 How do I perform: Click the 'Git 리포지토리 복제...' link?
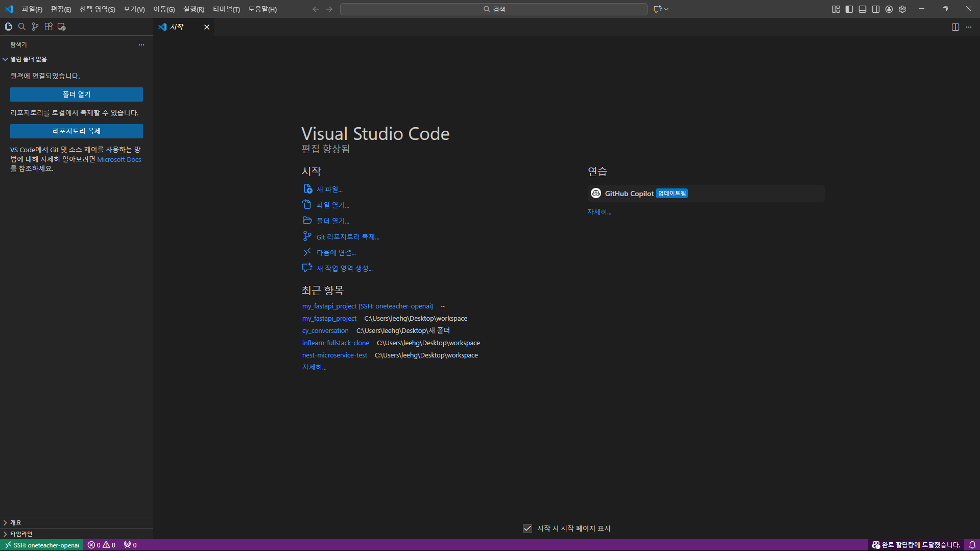pos(348,237)
